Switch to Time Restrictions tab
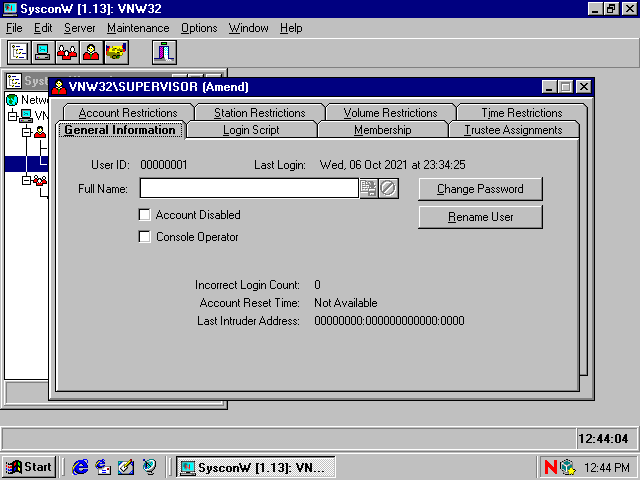Screen dimensions: 640x480 coord(522,113)
